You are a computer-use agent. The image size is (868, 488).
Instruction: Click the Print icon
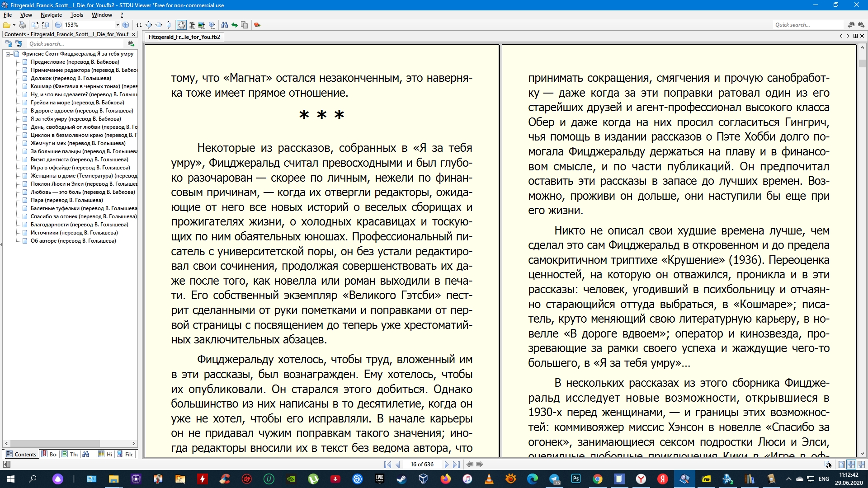(23, 25)
